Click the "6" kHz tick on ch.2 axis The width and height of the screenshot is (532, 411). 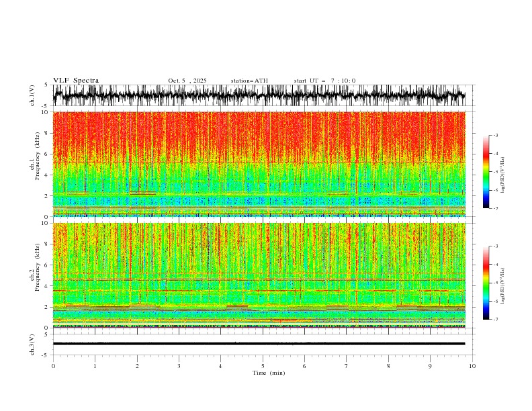[x=47, y=265]
